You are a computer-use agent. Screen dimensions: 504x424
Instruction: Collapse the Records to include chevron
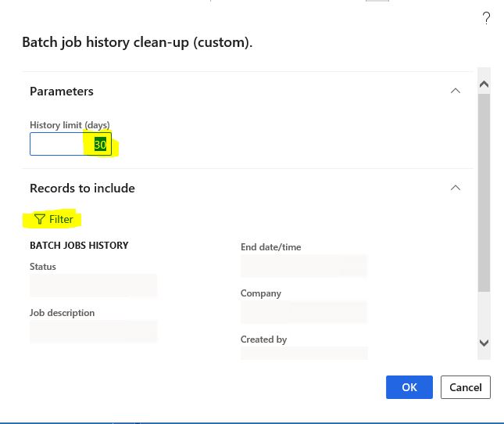pyautogui.click(x=456, y=188)
